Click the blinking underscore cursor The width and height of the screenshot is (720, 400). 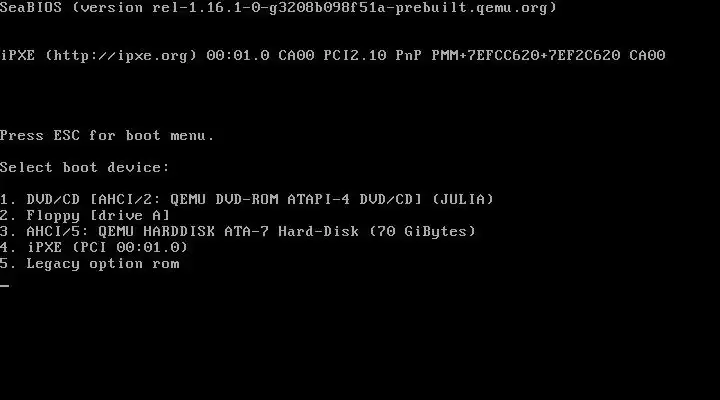[5, 286]
